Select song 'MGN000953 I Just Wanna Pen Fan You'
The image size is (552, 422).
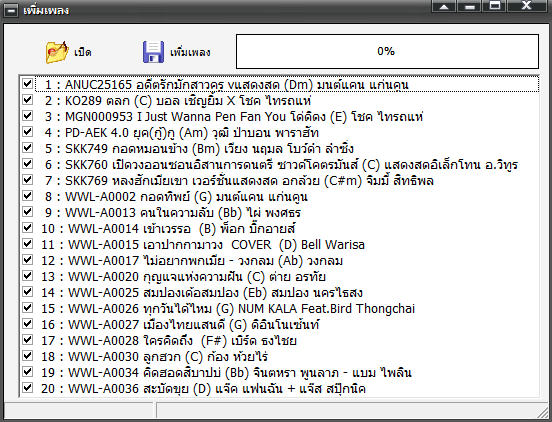click(x=234, y=117)
